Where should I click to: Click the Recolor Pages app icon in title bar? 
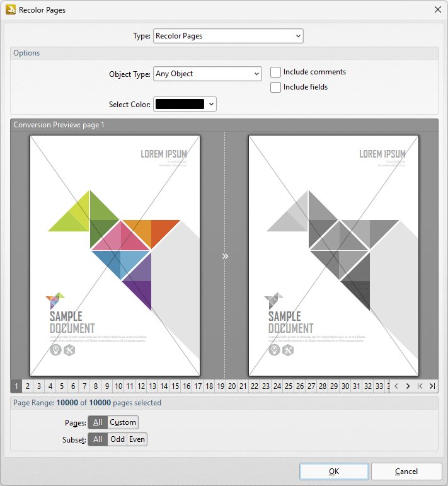coord(11,9)
